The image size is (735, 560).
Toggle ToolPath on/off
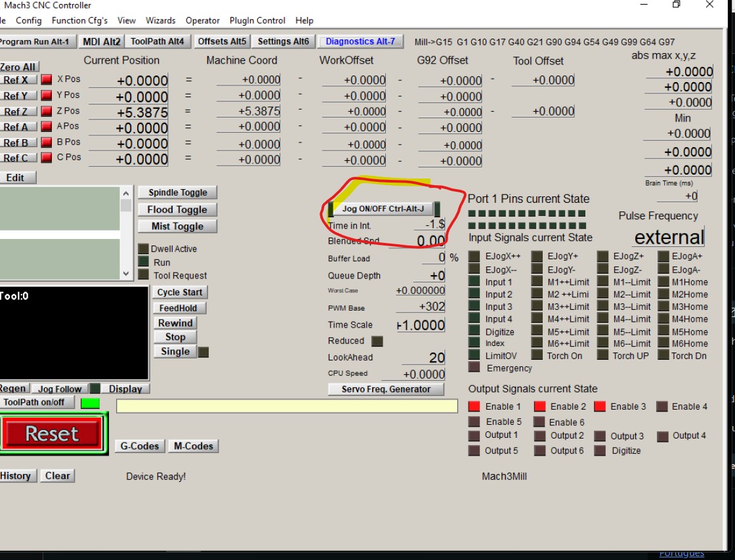(37, 402)
